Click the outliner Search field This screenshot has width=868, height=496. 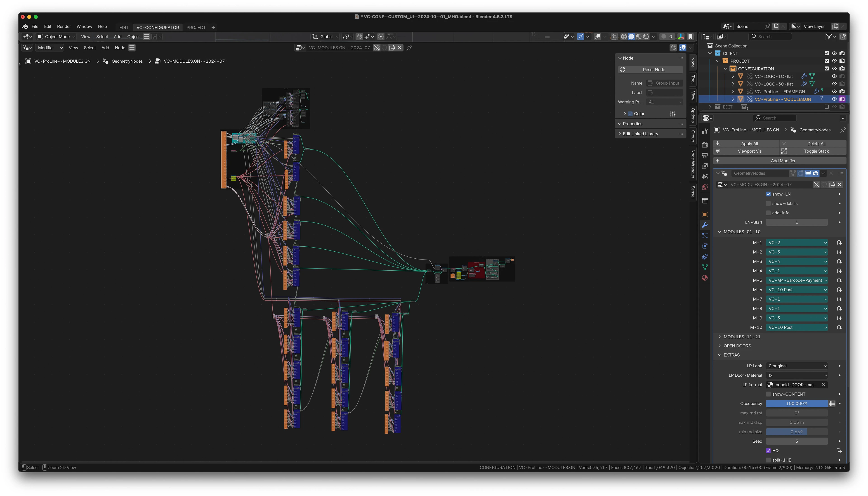770,36
